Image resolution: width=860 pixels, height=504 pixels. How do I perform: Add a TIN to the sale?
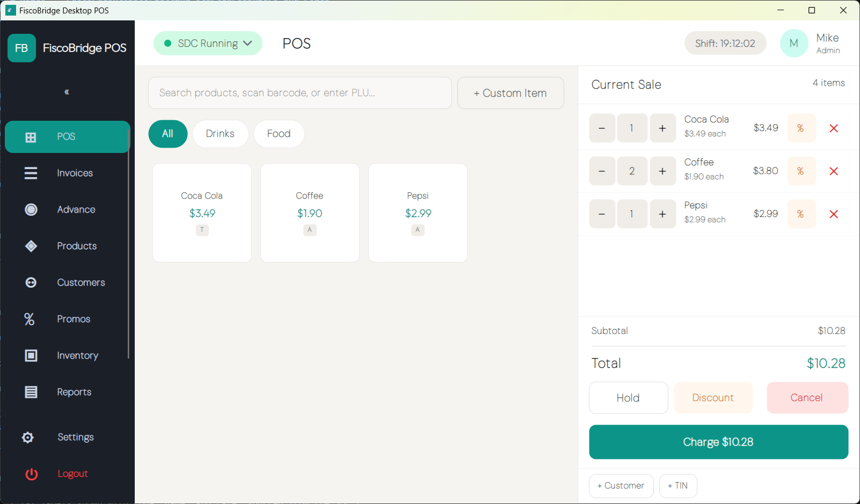[678, 486]
